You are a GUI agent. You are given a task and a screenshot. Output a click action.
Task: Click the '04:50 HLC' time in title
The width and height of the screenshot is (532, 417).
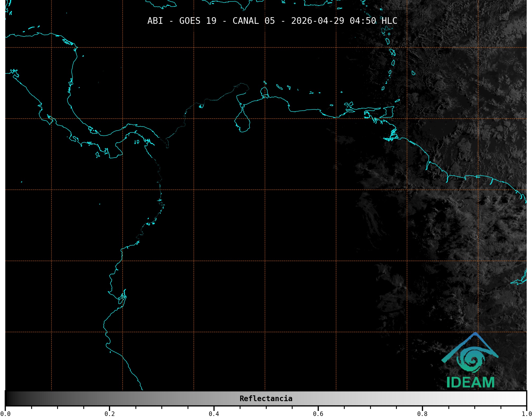click(373, 21)
